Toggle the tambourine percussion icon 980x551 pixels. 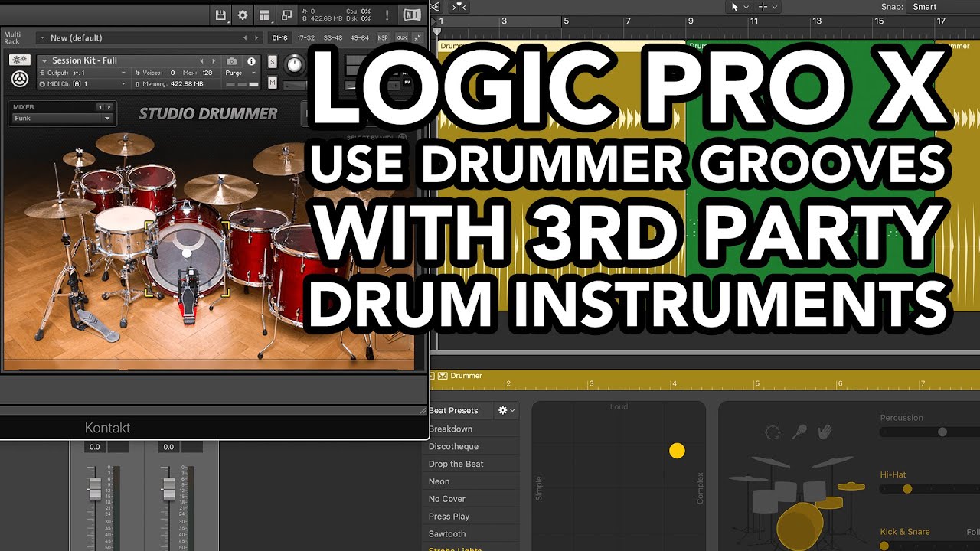(x=773, y=432)
